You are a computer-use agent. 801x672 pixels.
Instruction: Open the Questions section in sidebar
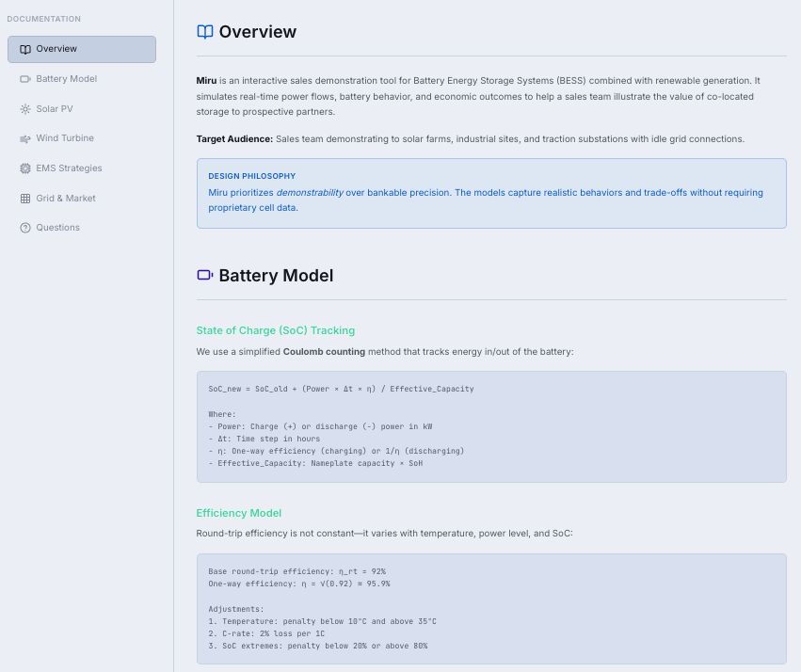point(82,228)
